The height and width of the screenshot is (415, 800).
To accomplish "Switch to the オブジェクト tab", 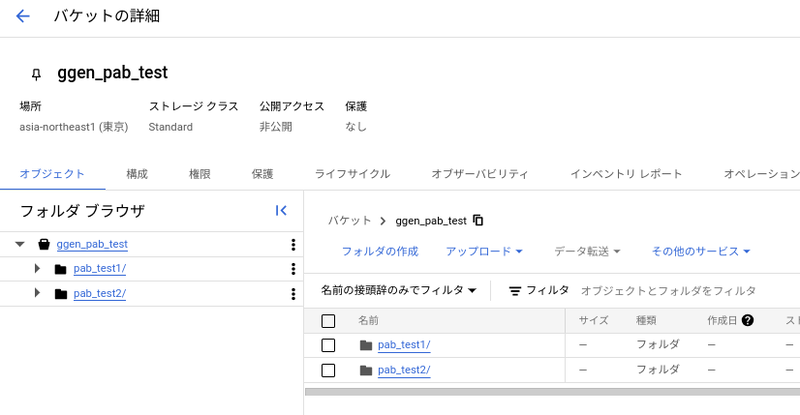I will [x=52, y=174].
